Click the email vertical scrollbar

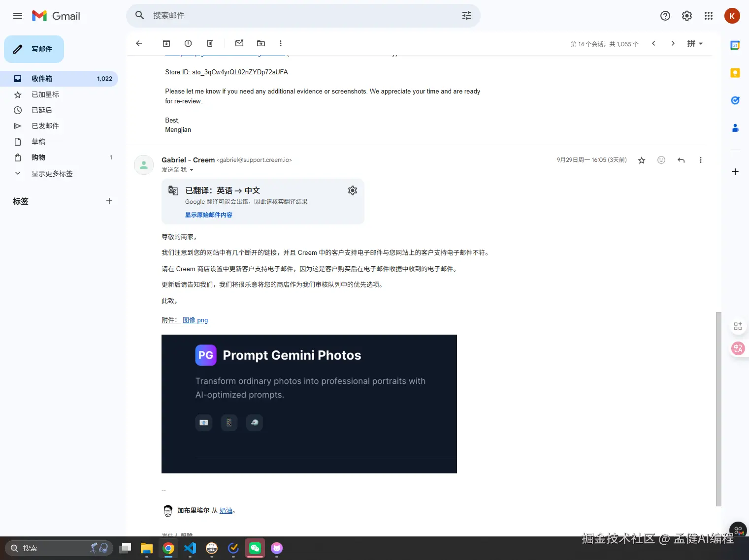pyautogui.click(x=718, y=408)
